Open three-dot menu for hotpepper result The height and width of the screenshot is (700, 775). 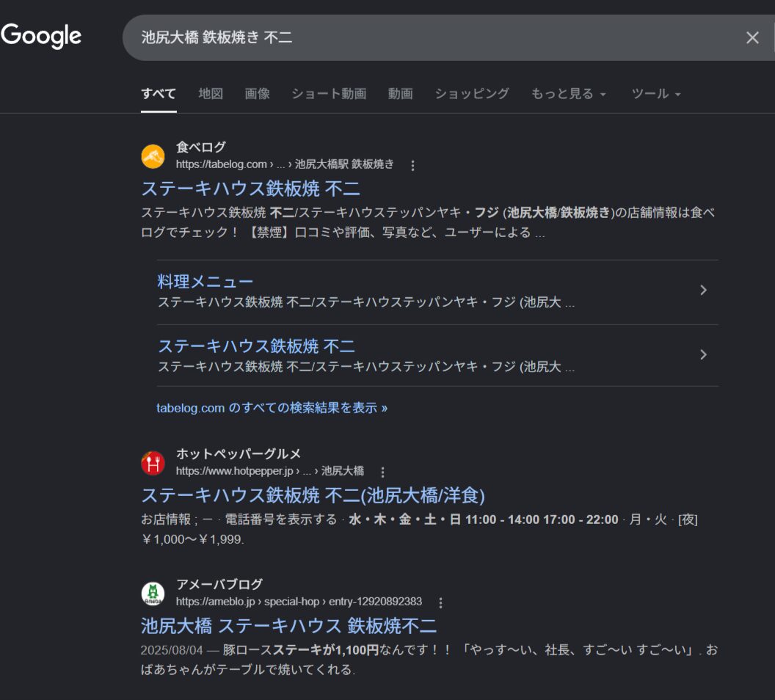pyautogui.click(x=382, y=473)
